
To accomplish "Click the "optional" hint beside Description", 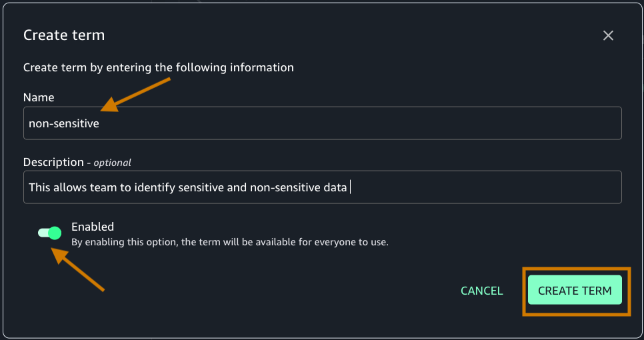I will [112, 163].
